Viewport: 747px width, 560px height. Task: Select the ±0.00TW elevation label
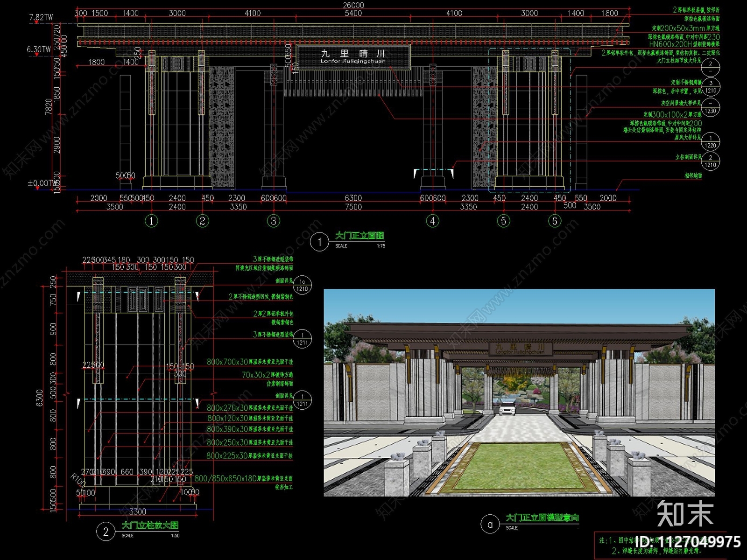(x=41, y=183)
